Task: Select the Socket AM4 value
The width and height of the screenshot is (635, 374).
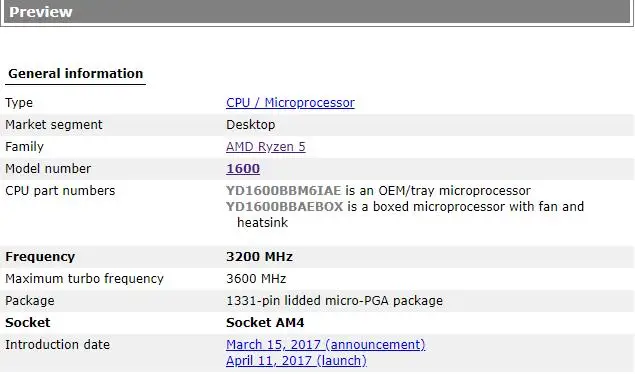Action: (265, 323)
